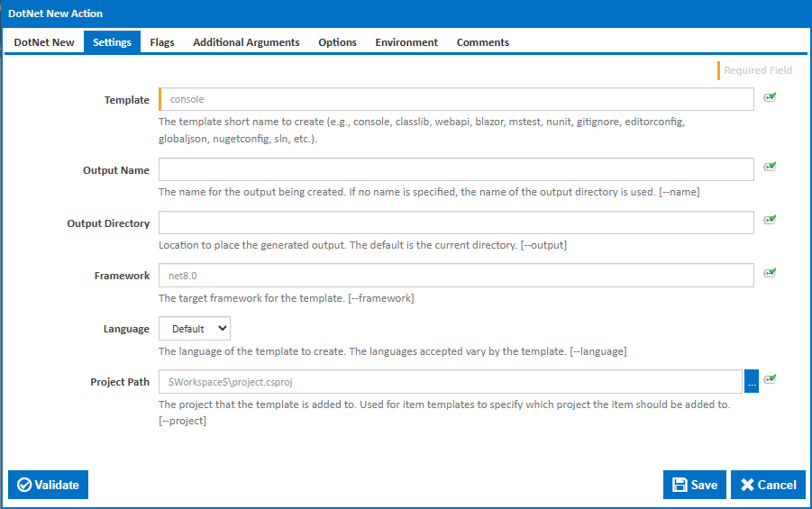
Task: Browse for project path with ellipsis button
Action: (752, 382)
